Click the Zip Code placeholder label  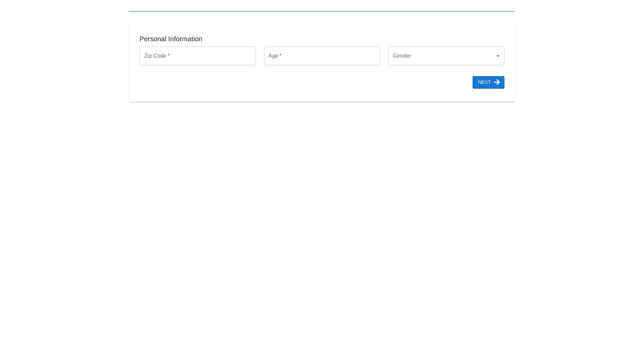[155, 56]
